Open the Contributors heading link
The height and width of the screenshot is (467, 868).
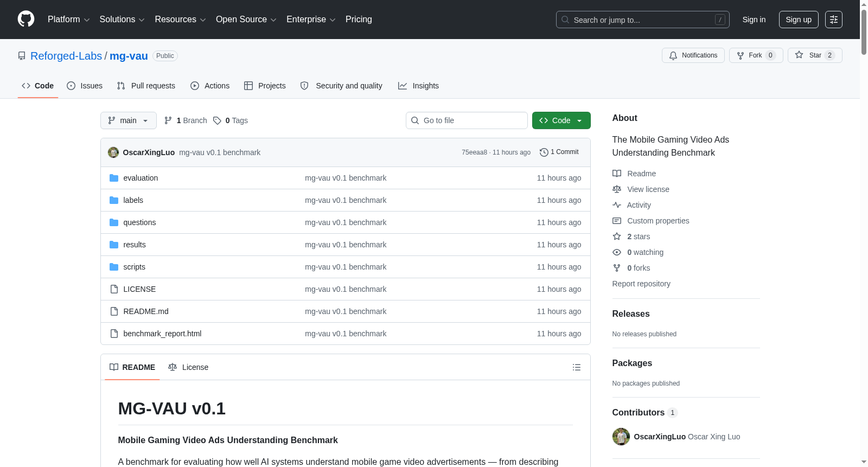pyautogui.click(x=645, y=412)
